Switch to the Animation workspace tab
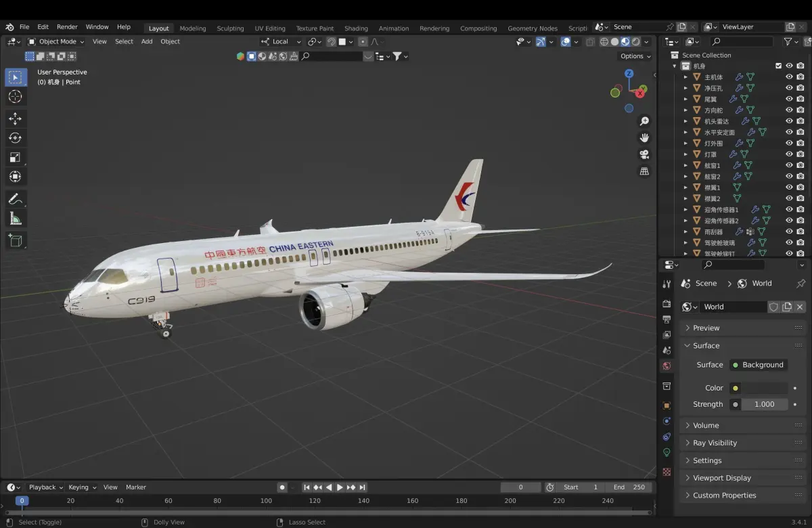The height and width of the screenshot is (528, 812). 394,28
